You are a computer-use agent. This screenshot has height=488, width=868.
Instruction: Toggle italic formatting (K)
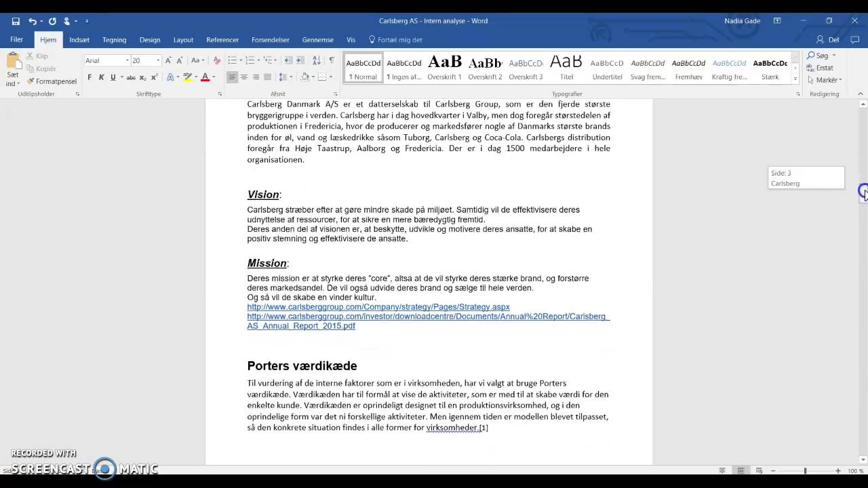(101, 77)
